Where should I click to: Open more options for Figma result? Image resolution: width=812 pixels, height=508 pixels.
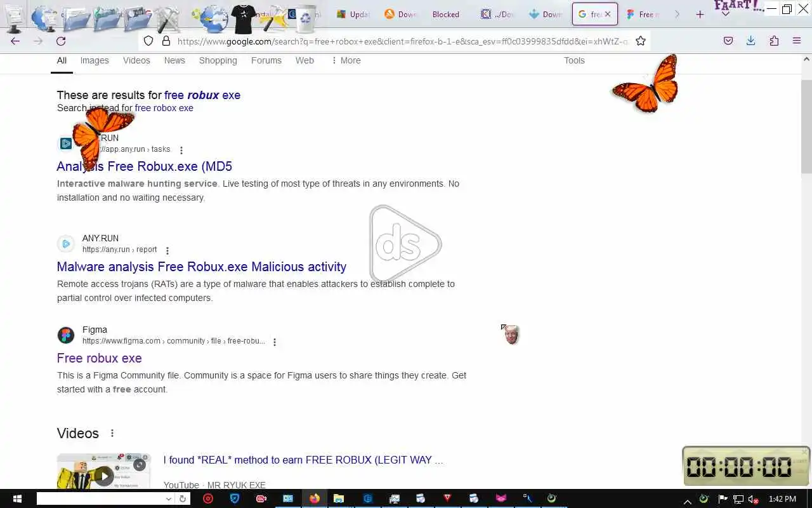[x=275, y=342]
